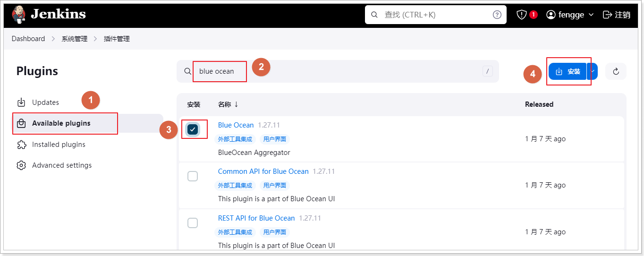Image resolution: width=644 pixels, height=256 pixels.
Task: Open the 插件管理 breadcrumb
Action: coord(117,39)
